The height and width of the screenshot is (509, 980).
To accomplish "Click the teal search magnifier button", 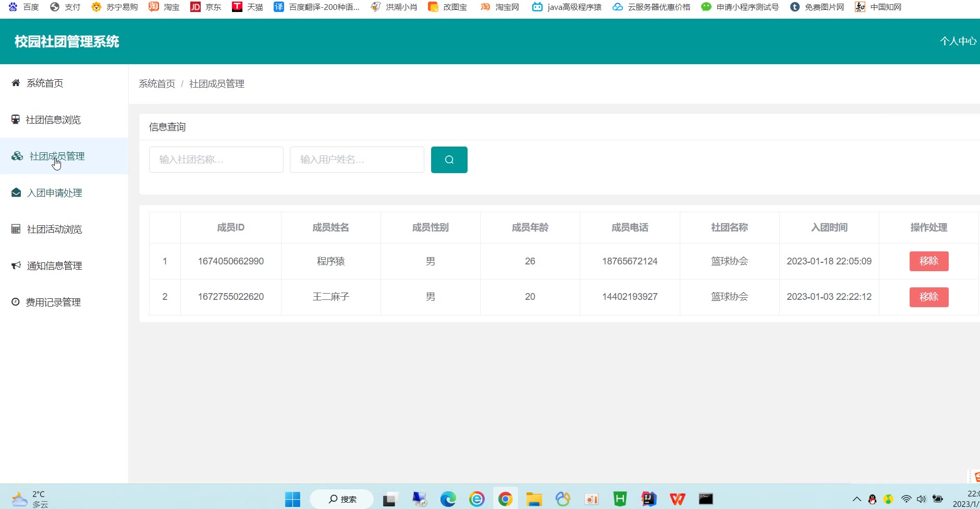I will pyautogui.click(x=449, y=160).
